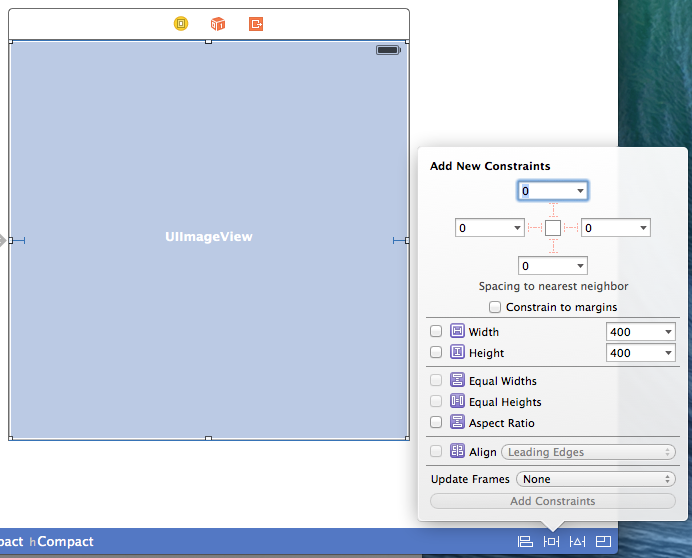Click hCompact size class control

click(61, 541)
